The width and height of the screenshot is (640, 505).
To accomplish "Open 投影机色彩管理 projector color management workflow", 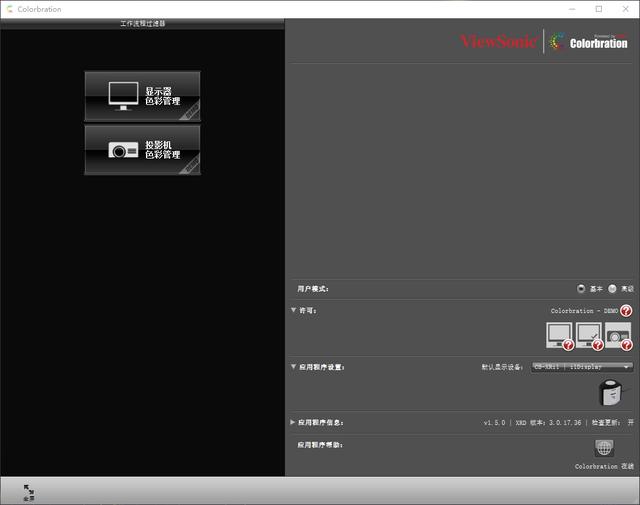I will click(x=142, y=150).
